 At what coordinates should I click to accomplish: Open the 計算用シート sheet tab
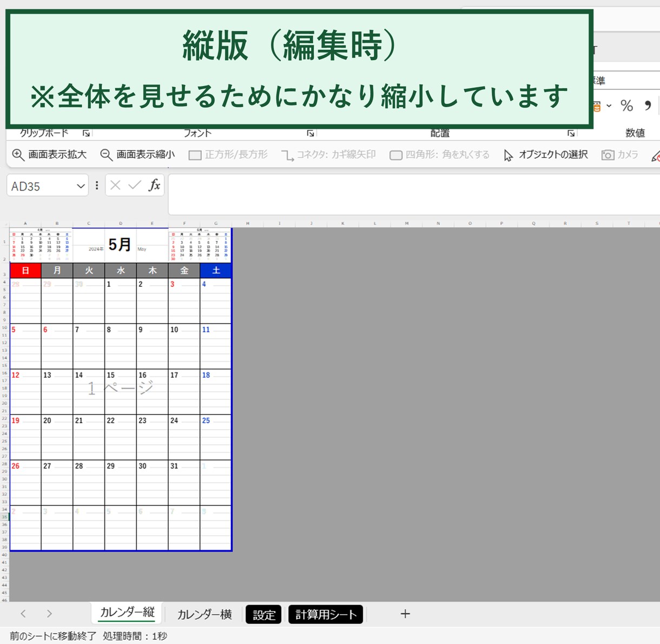pos(326,614)
